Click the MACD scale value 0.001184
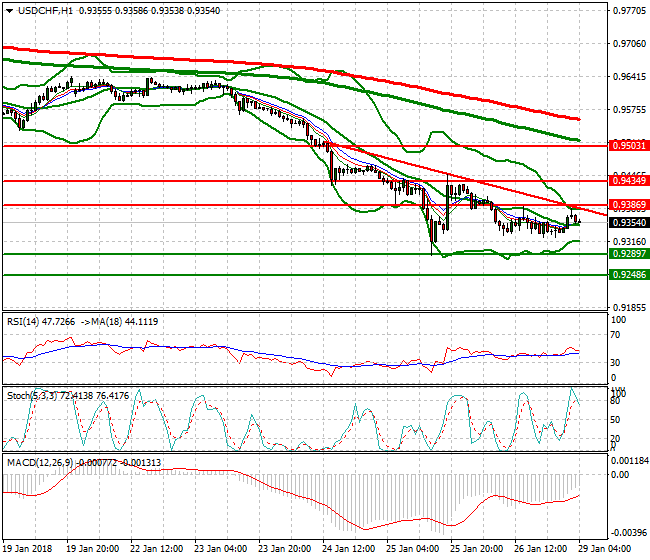The image size is (650, 560). 630,461
